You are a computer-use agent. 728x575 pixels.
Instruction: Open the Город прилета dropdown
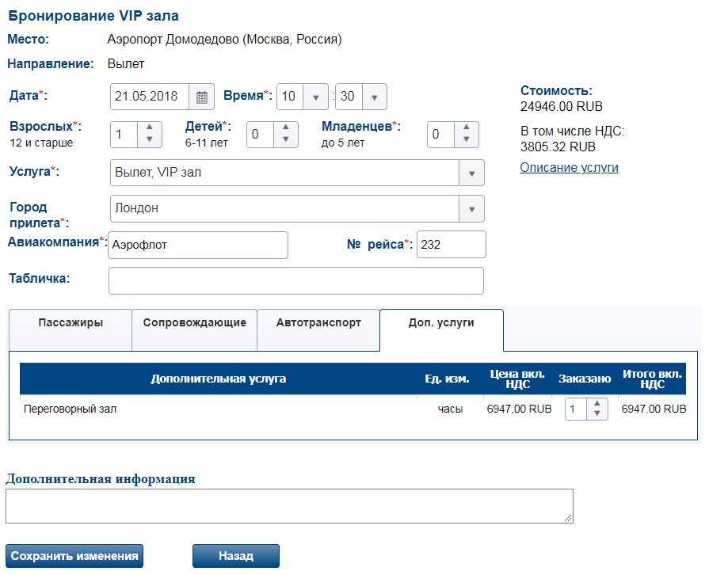pyautogui.click(x=471, y=209)
